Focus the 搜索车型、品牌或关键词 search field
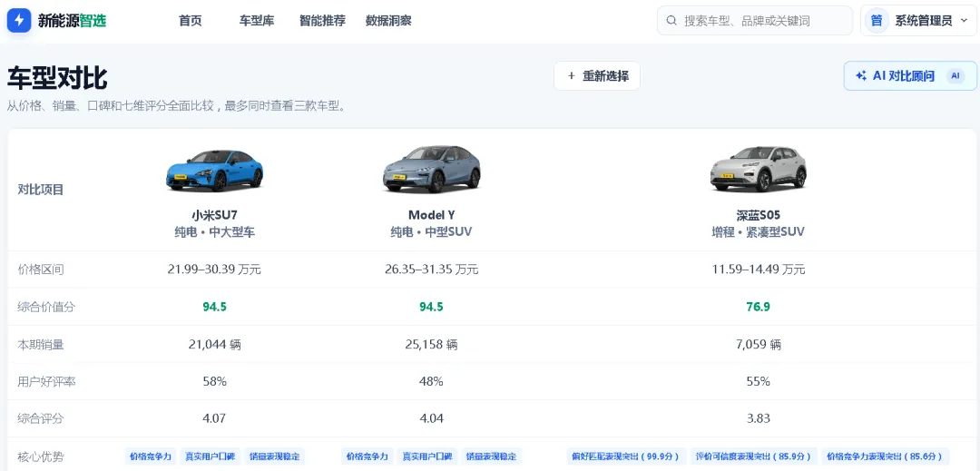 click(755, 21)
